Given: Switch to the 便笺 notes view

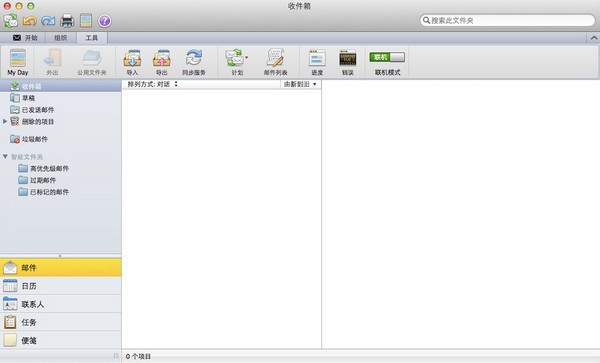Looking at the screenshot, I should click(60, 340).
